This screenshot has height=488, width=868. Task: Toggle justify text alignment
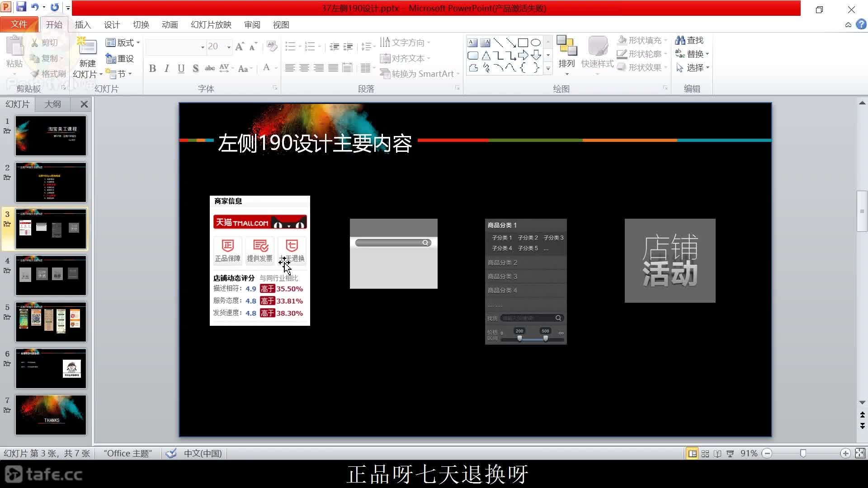(333, 68)
